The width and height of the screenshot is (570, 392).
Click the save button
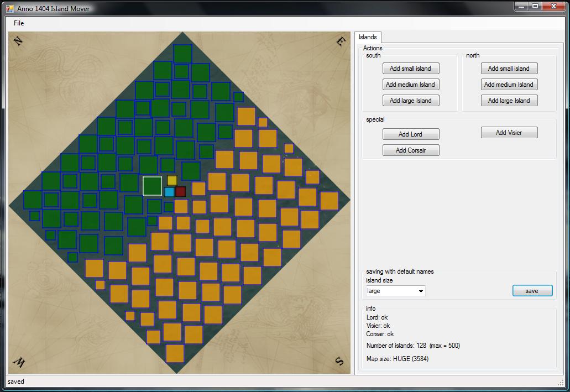[x=532, y=291]
